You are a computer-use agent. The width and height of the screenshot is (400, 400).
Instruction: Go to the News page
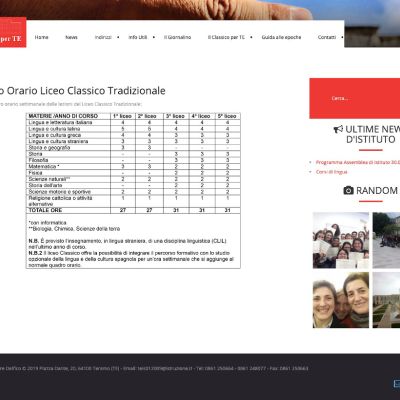(71, 37)
